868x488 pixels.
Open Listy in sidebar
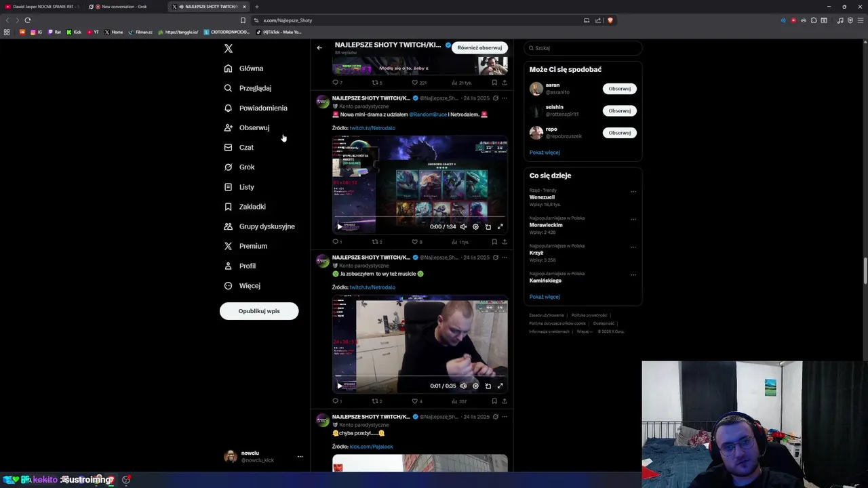tap(239, 187)
